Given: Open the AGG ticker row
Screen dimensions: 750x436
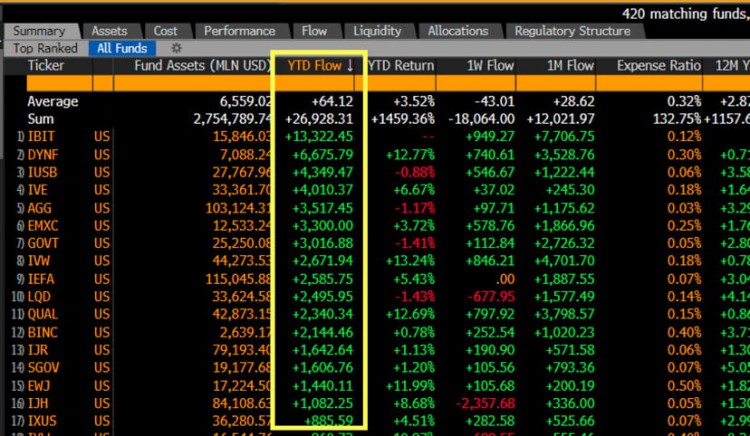Looking at the screenshot, I should point(39,208).
